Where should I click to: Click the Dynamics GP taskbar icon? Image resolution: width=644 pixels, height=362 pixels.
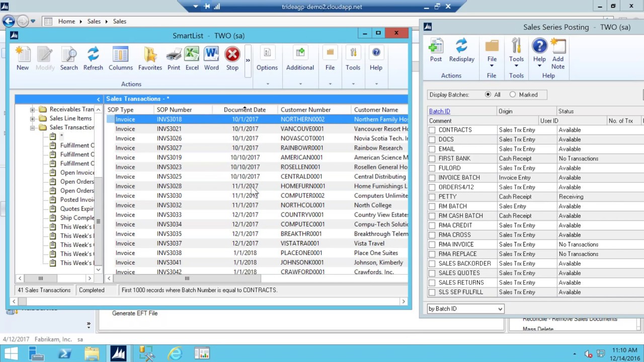(118, 353)
